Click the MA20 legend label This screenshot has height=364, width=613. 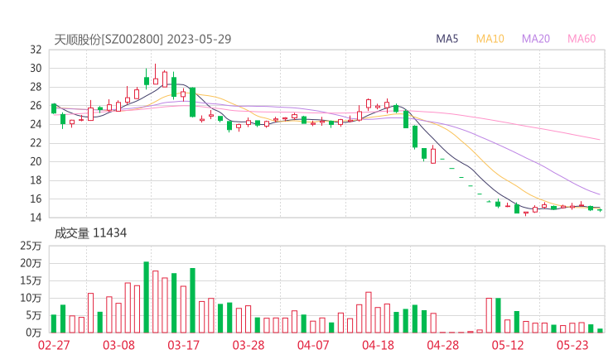tap(536, 39)
